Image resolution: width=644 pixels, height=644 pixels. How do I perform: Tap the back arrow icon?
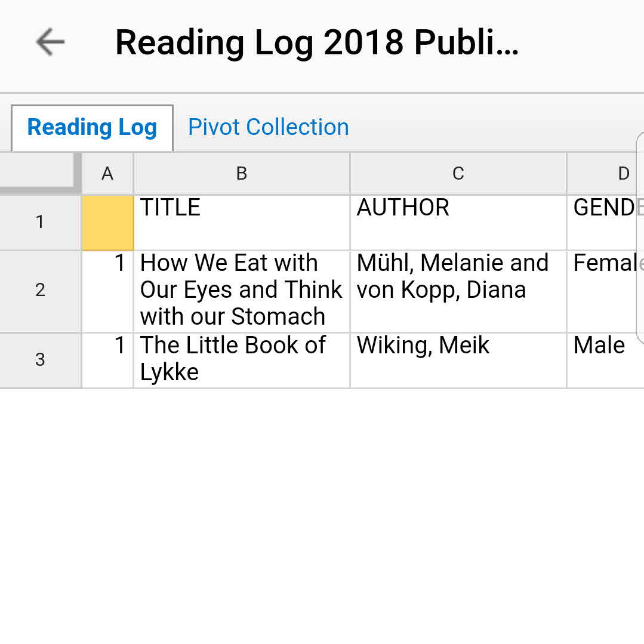tap(50, 42)
